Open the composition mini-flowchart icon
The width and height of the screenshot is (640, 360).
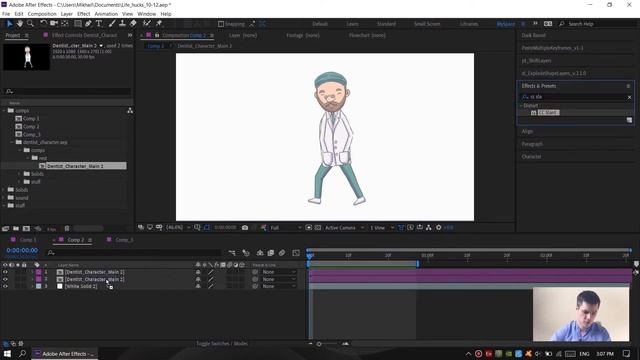tap(232, 253)
